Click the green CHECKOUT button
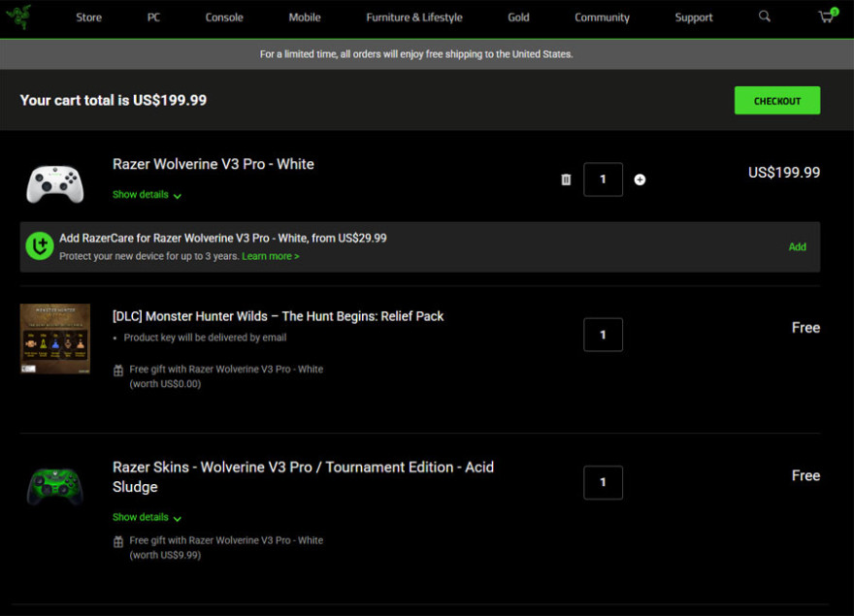 tap(777, 100)
